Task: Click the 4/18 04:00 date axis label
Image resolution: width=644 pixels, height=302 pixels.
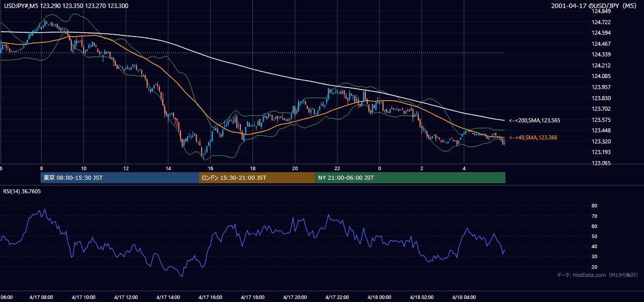Action: tap(464, 297)
